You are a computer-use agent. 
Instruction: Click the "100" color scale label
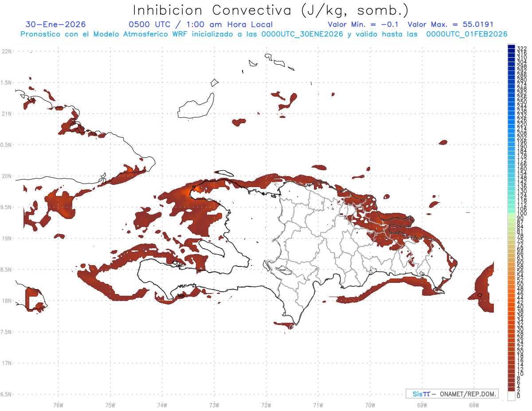click(522, 214)
